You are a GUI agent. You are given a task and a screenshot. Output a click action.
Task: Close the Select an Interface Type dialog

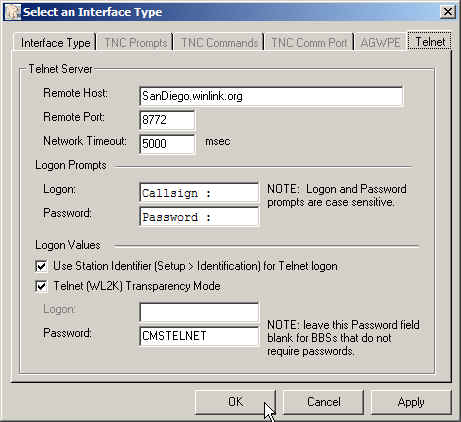(x=448, y=12)
